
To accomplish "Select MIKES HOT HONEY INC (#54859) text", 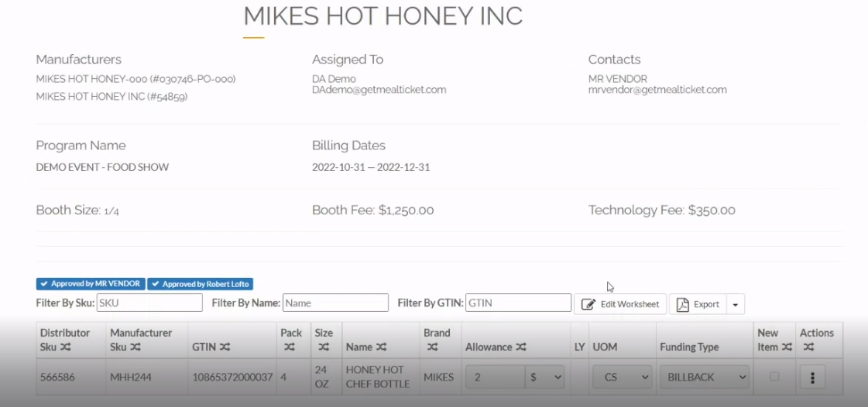I will tap(112, 97).
